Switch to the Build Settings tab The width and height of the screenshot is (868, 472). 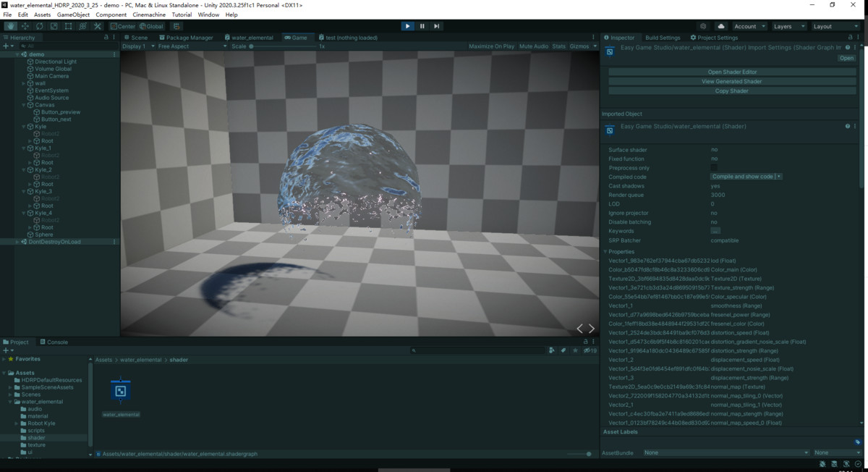click(x=663, y=37)
